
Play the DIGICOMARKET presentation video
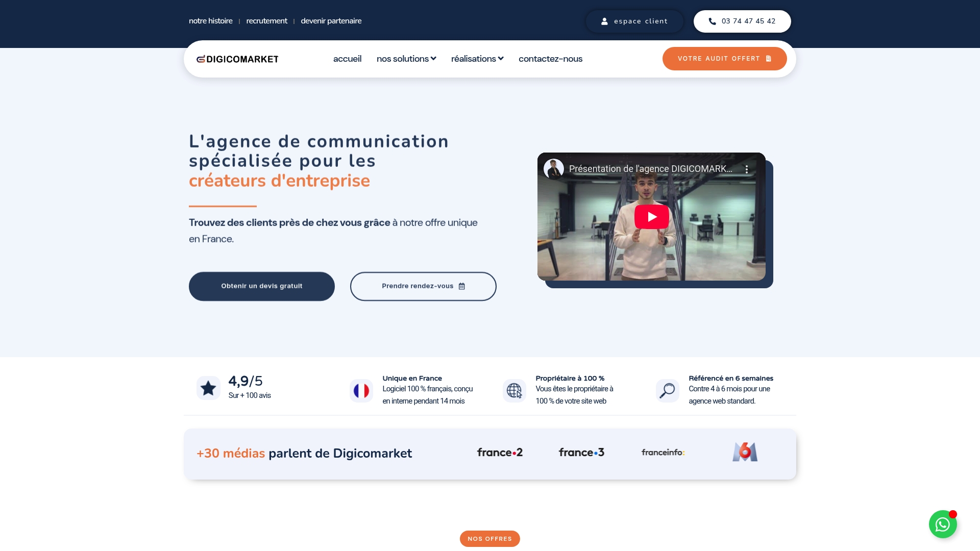click(651, 216)
